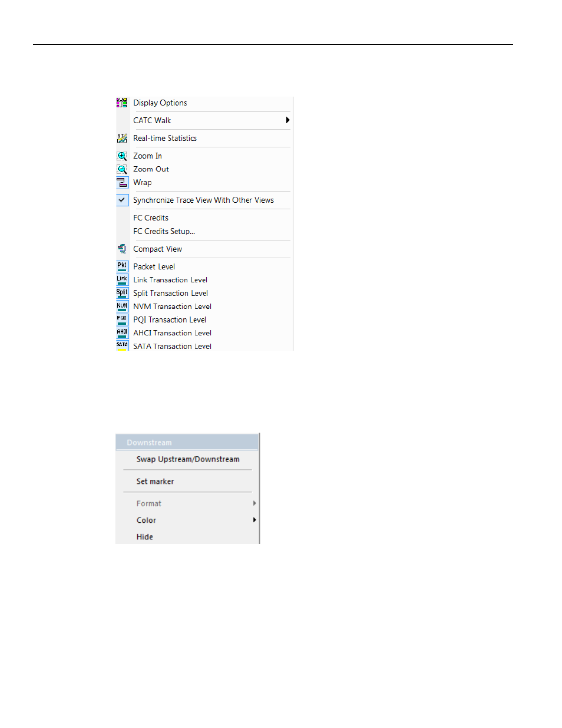Choose Zoom In from the menu
The width and height of the screenshot is (562, 728).
pos(147,156)
